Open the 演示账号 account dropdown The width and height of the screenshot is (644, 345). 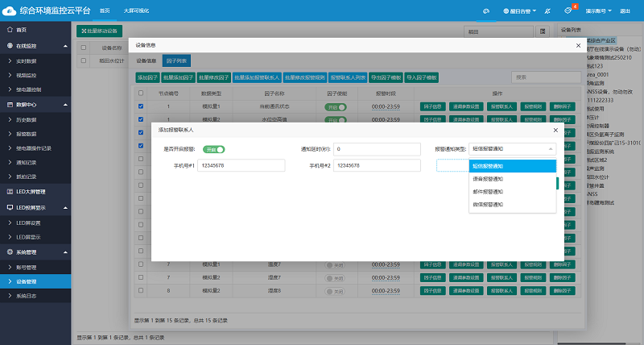click(x=597, y=11)
